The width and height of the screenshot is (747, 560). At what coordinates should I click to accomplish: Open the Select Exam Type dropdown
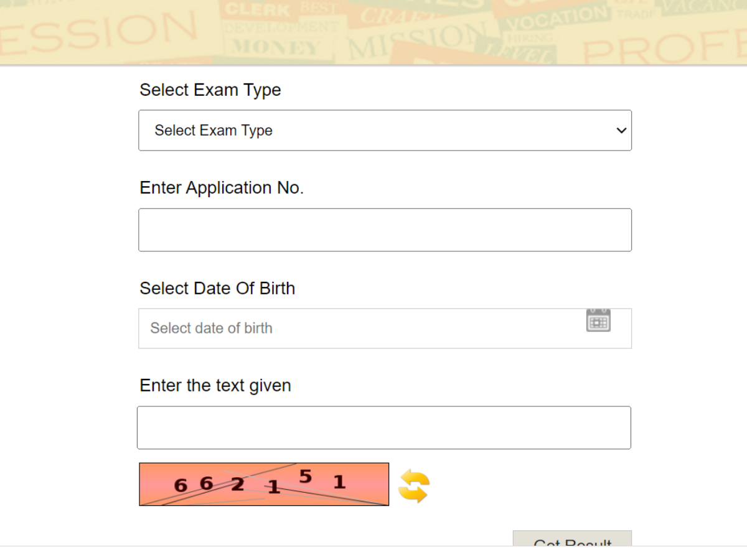pos(385,131)
